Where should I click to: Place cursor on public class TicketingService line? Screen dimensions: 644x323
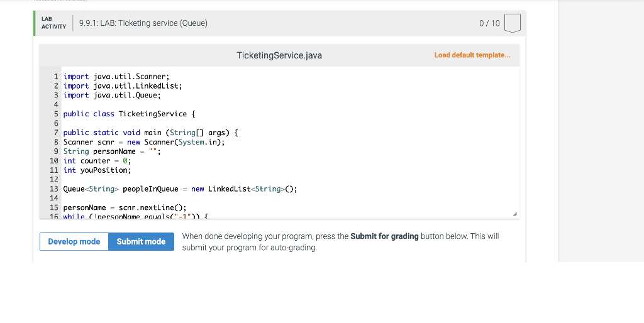[130, 114]
